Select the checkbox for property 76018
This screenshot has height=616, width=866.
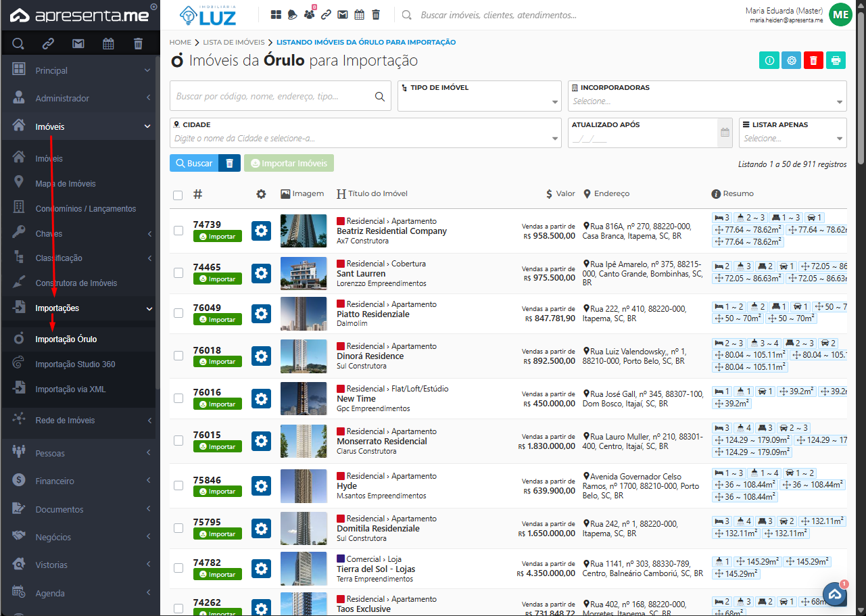(178, 356)
